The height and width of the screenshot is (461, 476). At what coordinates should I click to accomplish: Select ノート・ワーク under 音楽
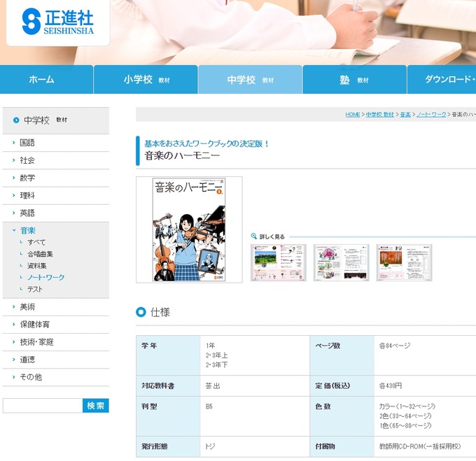[45, 277]
